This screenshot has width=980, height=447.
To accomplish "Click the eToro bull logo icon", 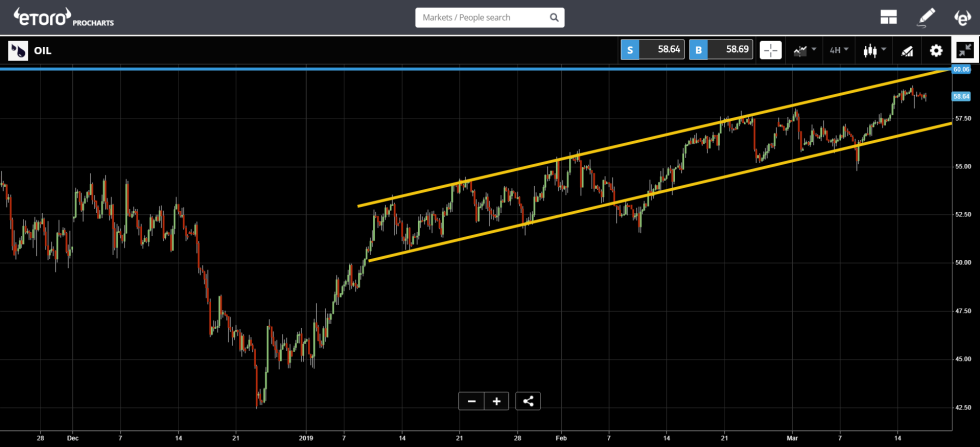I will [962, 17].
